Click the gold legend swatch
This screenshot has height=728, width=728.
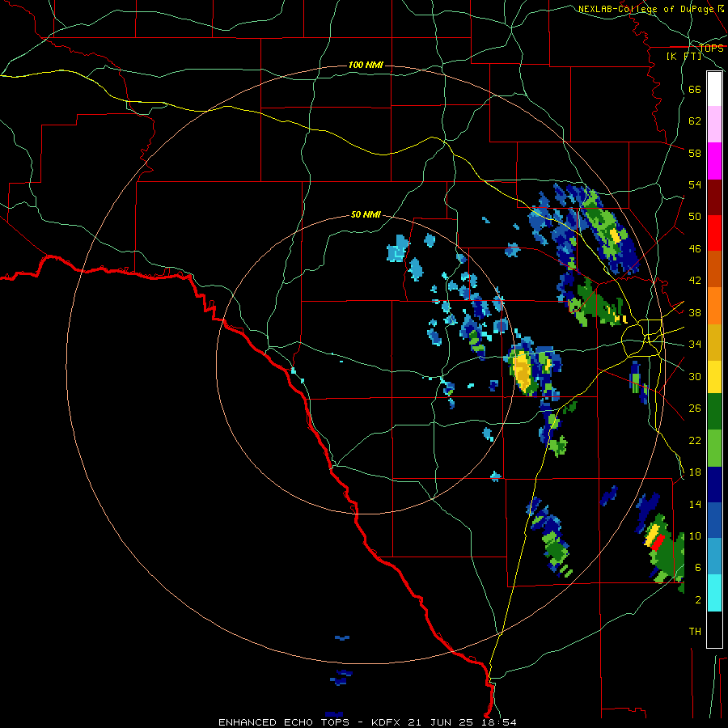[714, 342]
